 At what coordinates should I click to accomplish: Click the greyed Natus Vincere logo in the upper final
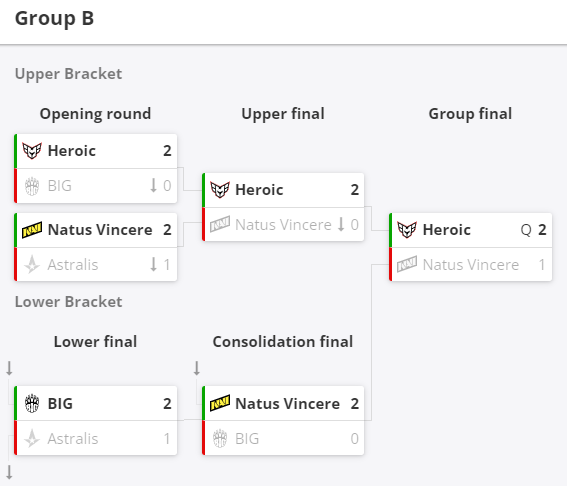point(220,225)
